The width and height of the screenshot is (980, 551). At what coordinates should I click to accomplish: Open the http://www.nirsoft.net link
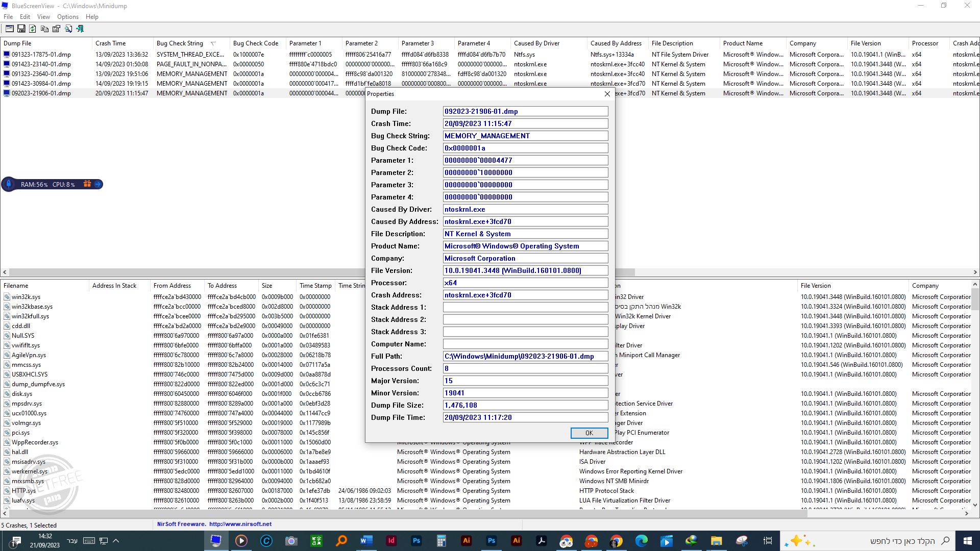coord(240,524)
